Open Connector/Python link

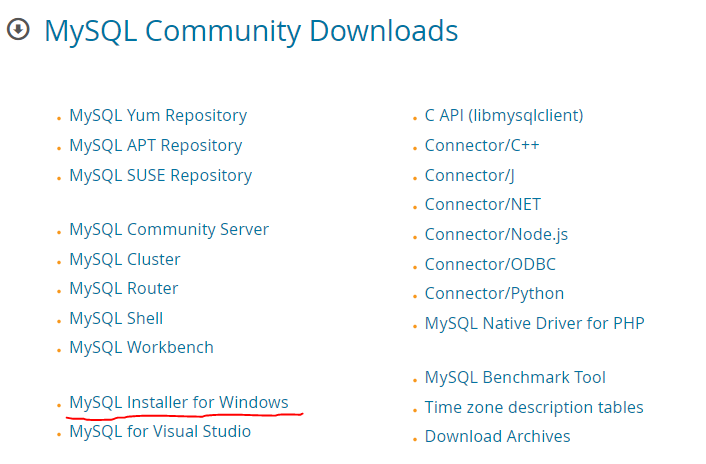click(494, 294)
